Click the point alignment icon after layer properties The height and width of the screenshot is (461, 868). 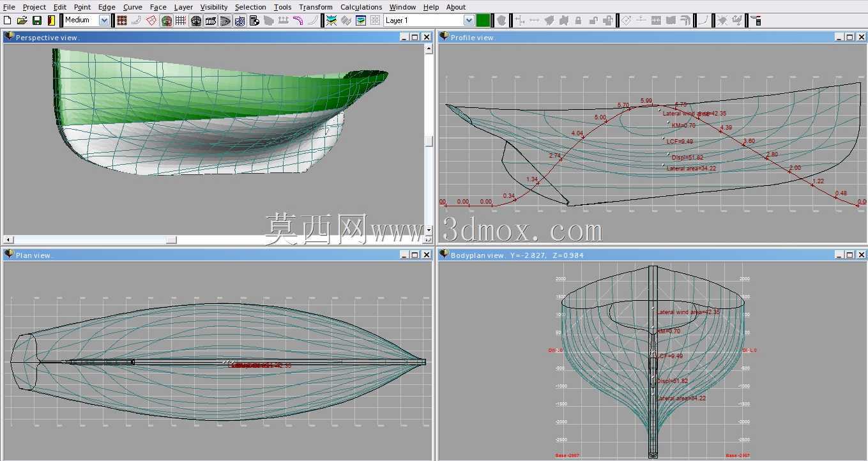click(x=520, y=20)
